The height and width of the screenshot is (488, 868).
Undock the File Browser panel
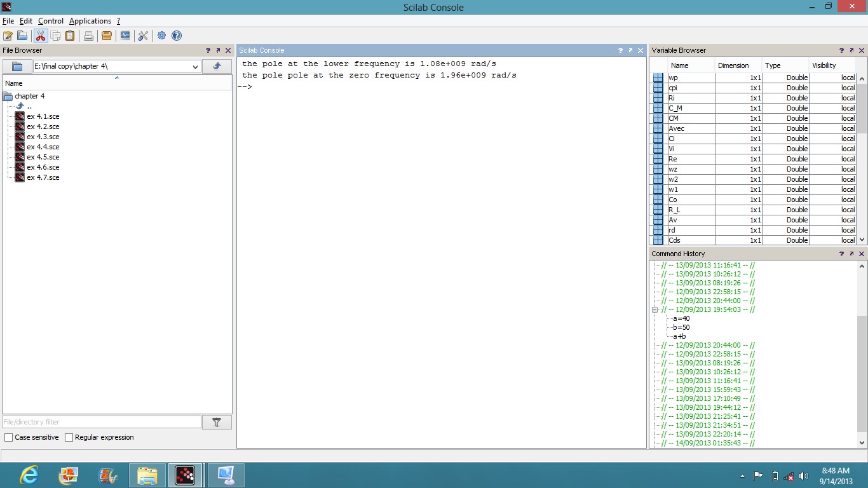(x=218, y=50)
